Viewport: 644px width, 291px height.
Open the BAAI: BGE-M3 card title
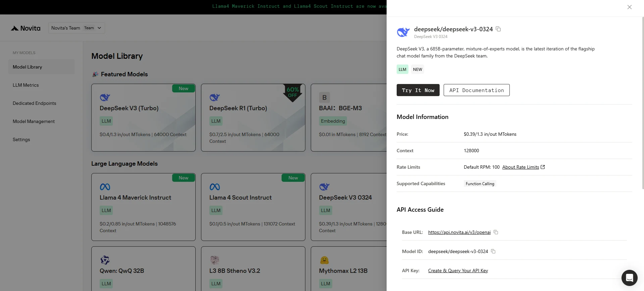[341, 108]
